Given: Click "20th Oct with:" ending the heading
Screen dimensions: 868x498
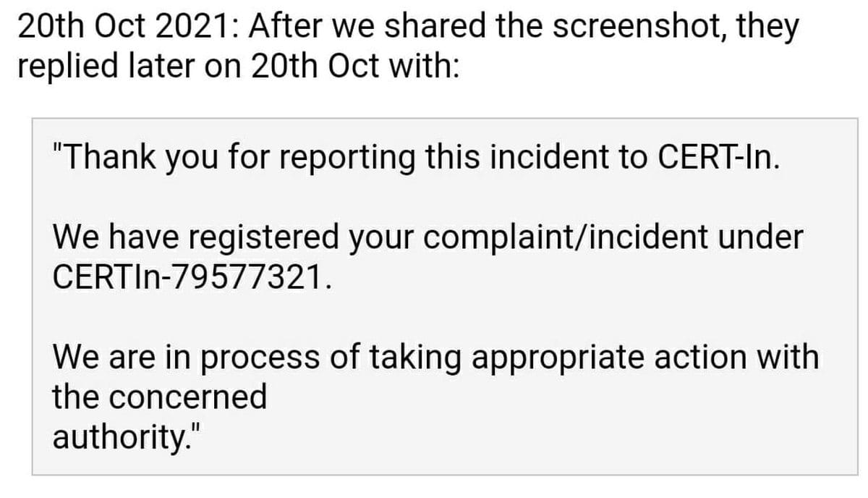Looking at the screenshot, I should tap(354, 67).
